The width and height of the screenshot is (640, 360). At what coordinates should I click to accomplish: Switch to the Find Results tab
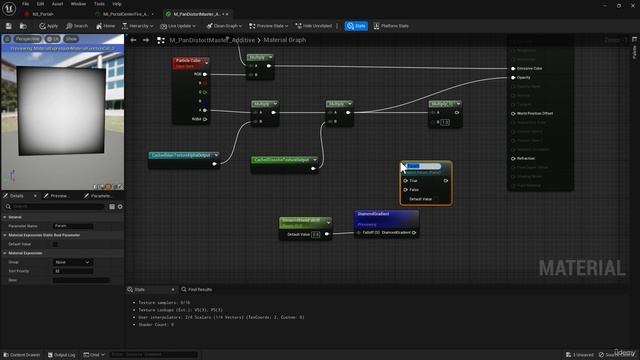[x=197, y=289]
